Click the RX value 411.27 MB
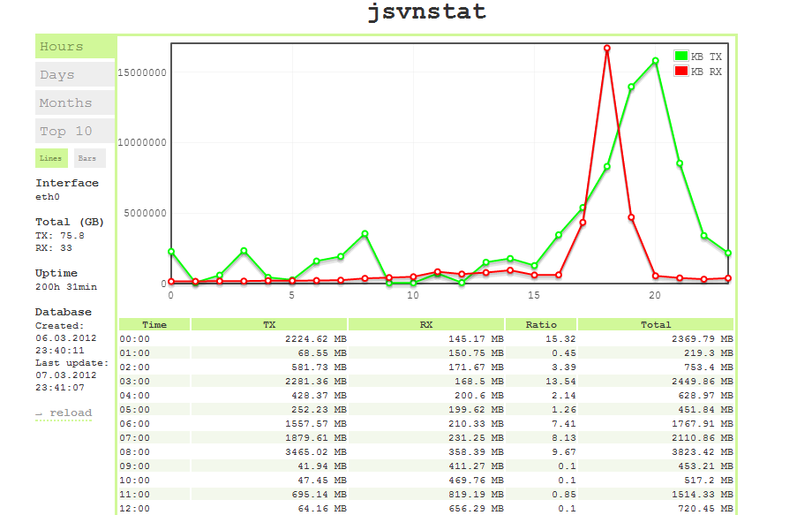The height and width of the screenshot is (515, 812). 476,466
